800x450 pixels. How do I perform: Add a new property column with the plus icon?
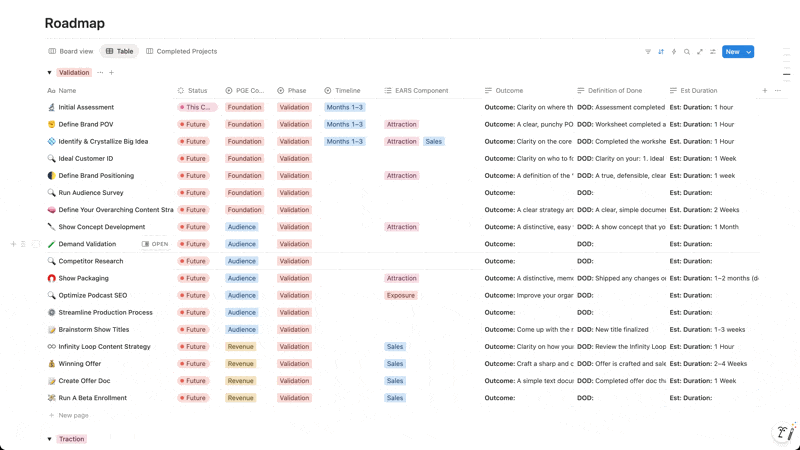click(x=765, y=91)
